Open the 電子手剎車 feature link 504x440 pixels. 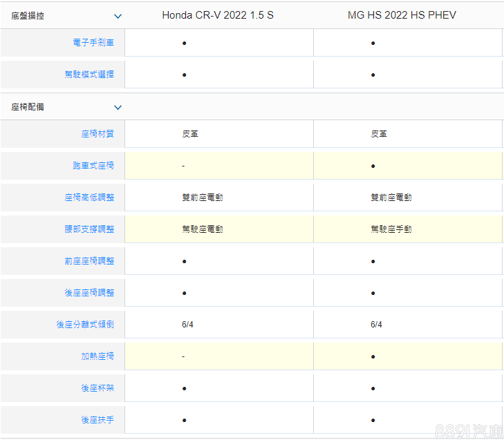click(93, 43)
